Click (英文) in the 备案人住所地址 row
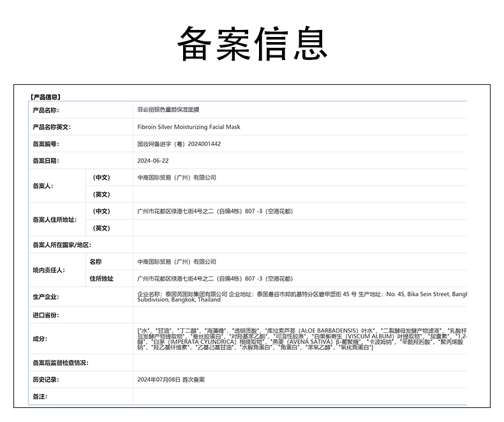The width and height of the screenshot is (504, 422). (101, 228)
